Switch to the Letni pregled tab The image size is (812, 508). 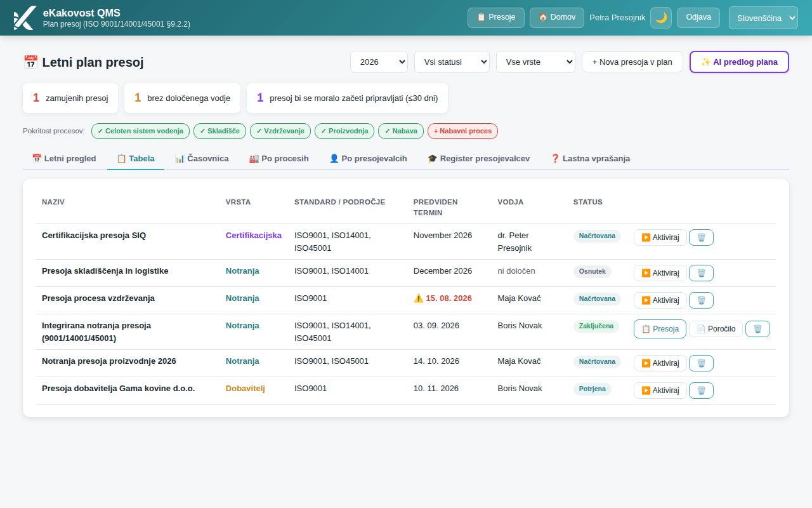64,159
